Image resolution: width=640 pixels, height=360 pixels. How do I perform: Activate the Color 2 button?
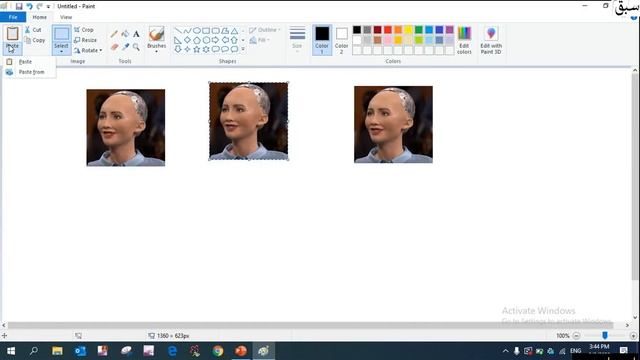coord(342,40)
